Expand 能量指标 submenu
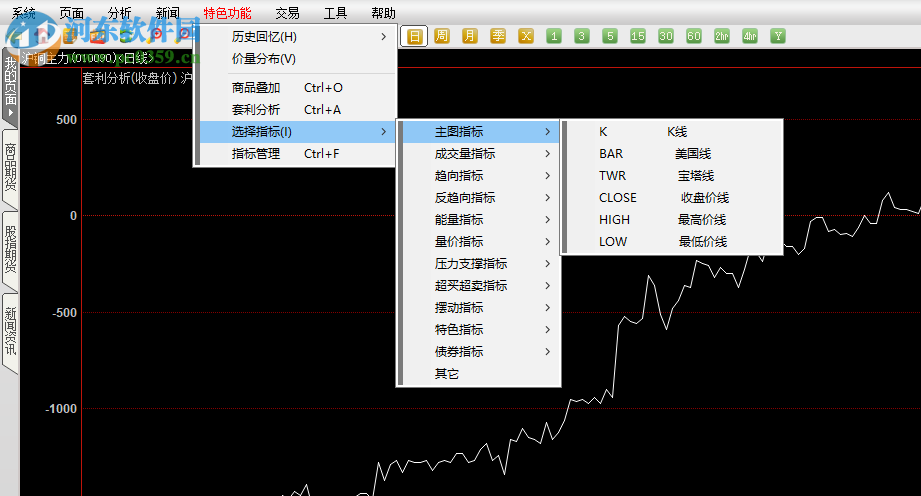Image resolution: width=921 pixels, height=496 pixels. click(480, 220)
